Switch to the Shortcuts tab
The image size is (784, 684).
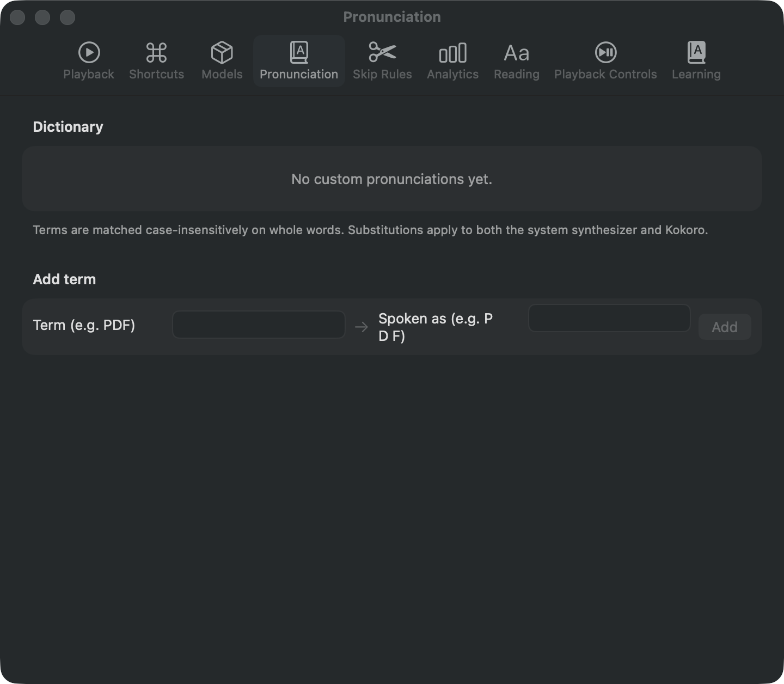pos(157,61)
